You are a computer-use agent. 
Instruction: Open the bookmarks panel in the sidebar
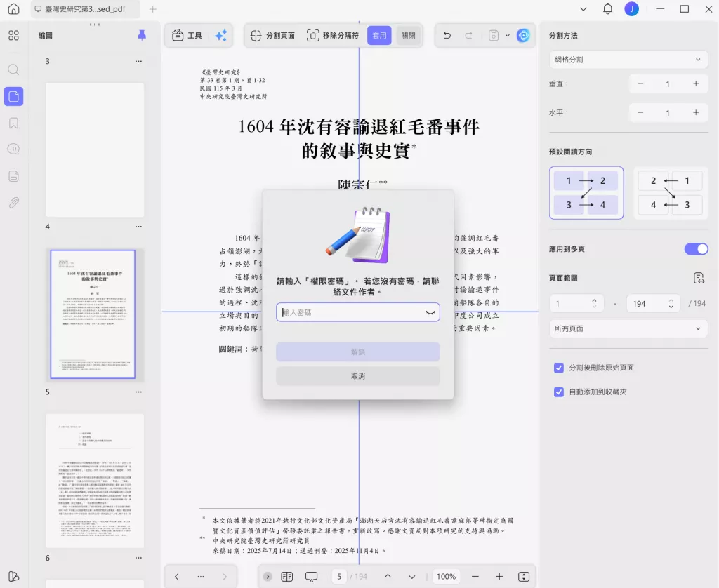tap(13, 122)
